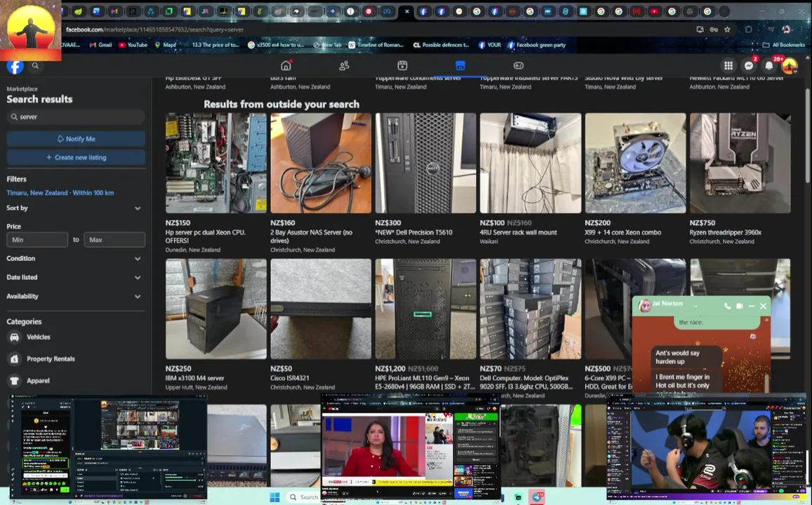Screen dimensions: 812x505
Task: Open the IBM x3100 M4 server photo
Action: pos(216,309)
